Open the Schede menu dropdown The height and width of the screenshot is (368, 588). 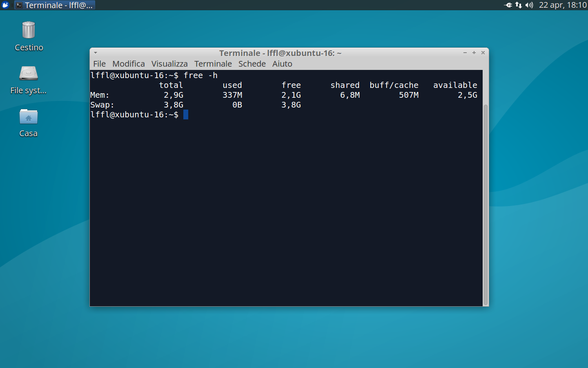tap(252, 64)
